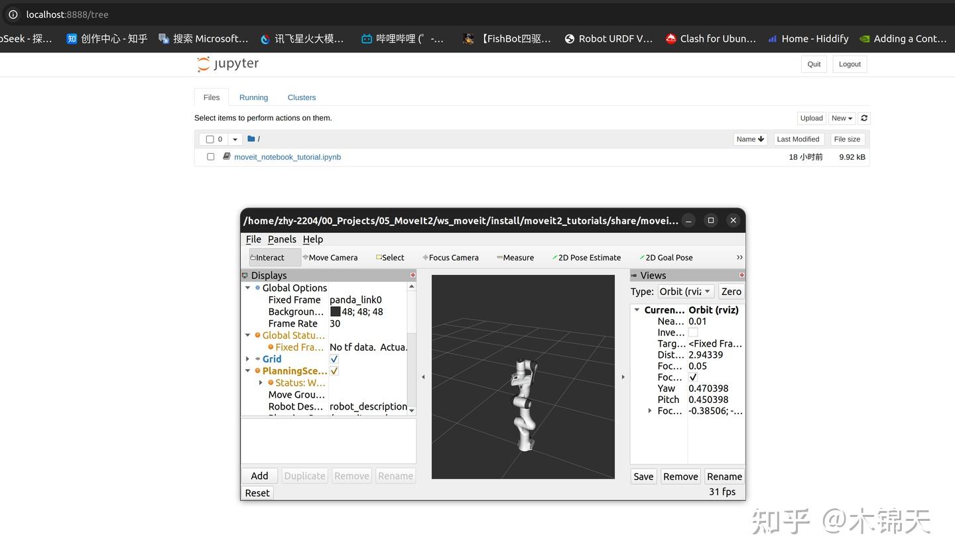Activate the 2D Goal Pose tool
Viewport: 955px width, 560px height.
pyautogui.click(x=665, y=257)
